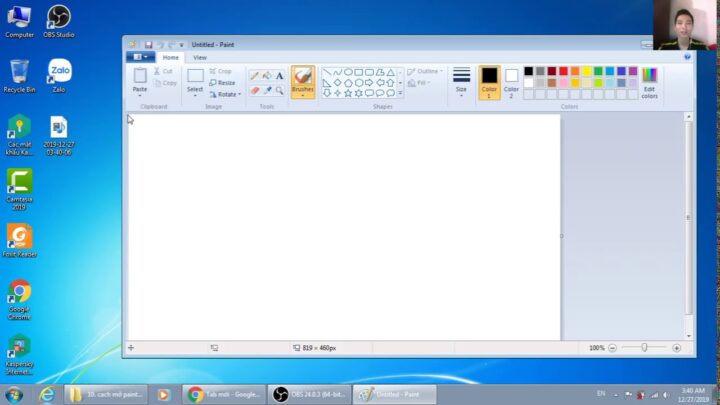720x405 pixels.
Task: Open the blue Paint file menu button
Action: [140, 57]
